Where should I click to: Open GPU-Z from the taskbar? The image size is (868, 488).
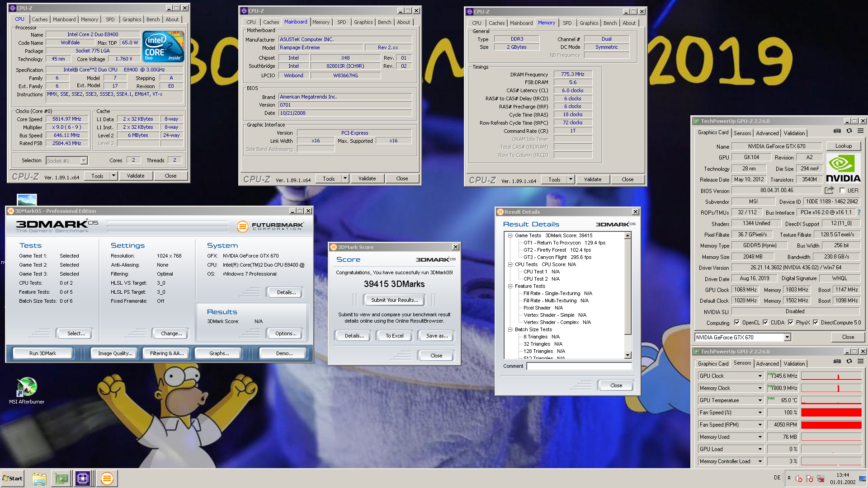[x=61, y=479]
